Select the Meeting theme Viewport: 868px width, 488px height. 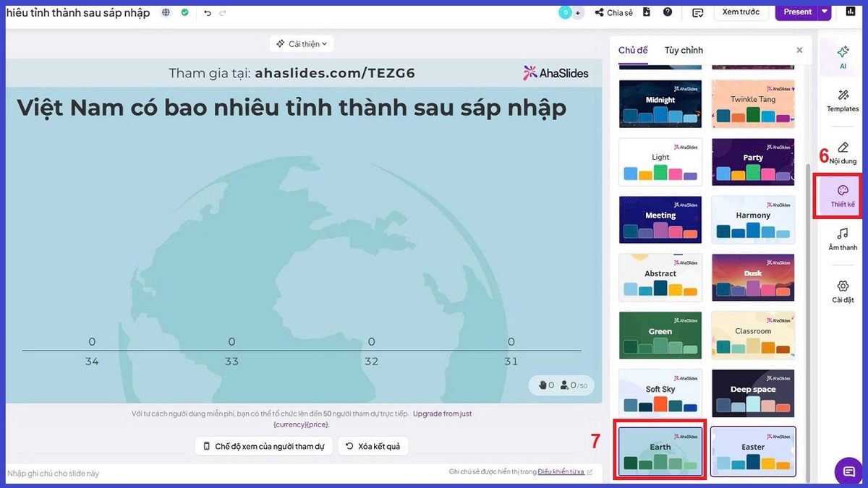click(x=660, y=220)
